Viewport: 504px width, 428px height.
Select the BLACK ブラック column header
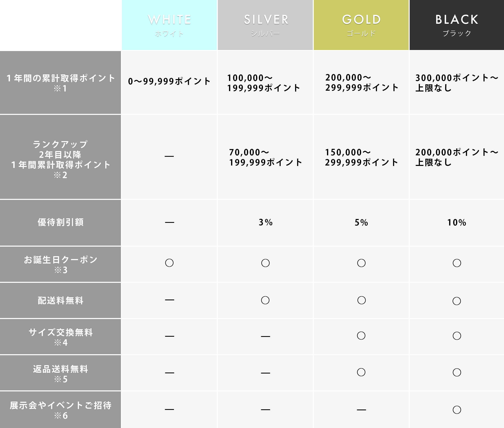click(x=457, y=25)
